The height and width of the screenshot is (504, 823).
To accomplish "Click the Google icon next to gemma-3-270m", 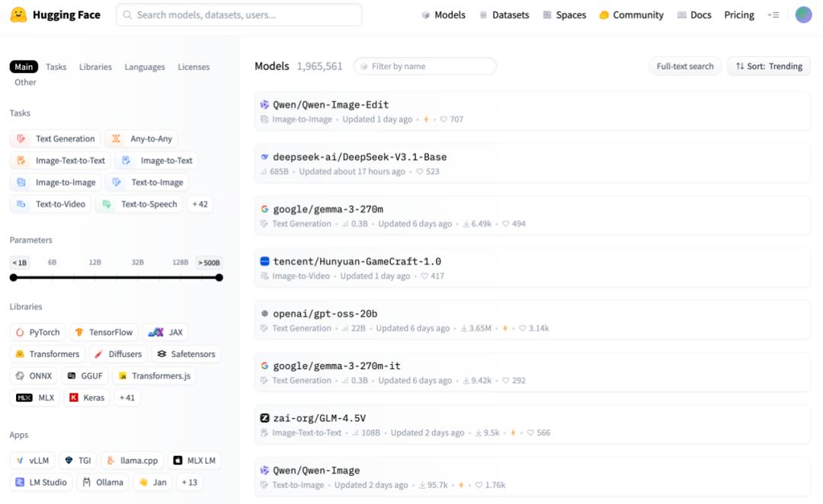I will point(264,209).
